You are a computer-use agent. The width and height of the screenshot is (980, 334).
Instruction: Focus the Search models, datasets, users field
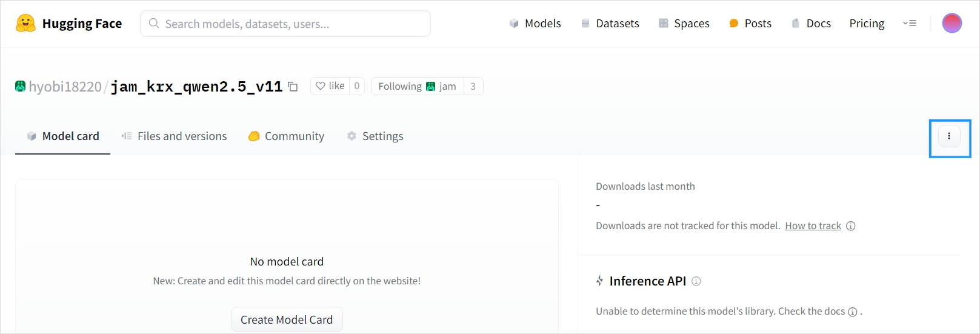(x=285, y=24)
